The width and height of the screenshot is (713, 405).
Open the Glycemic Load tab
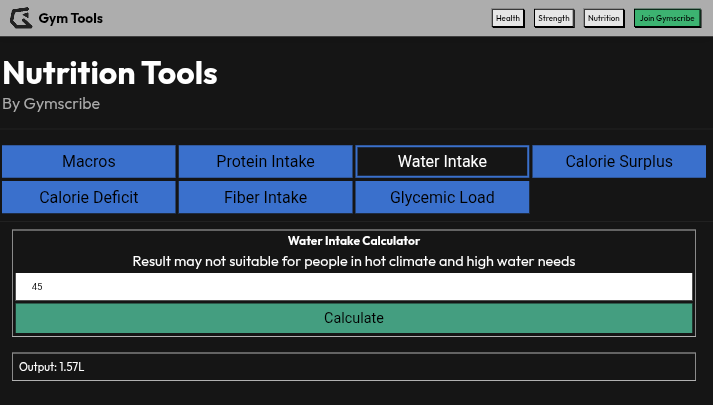(x=442, y=197)
